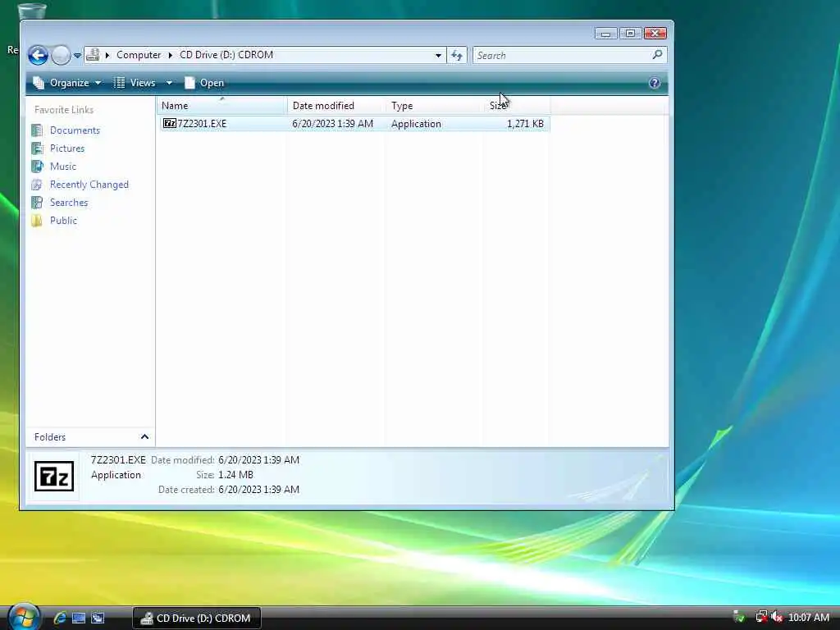Click the 1,271 KB size cell
This screenshot has width=840, height=630.
[525, 124]
